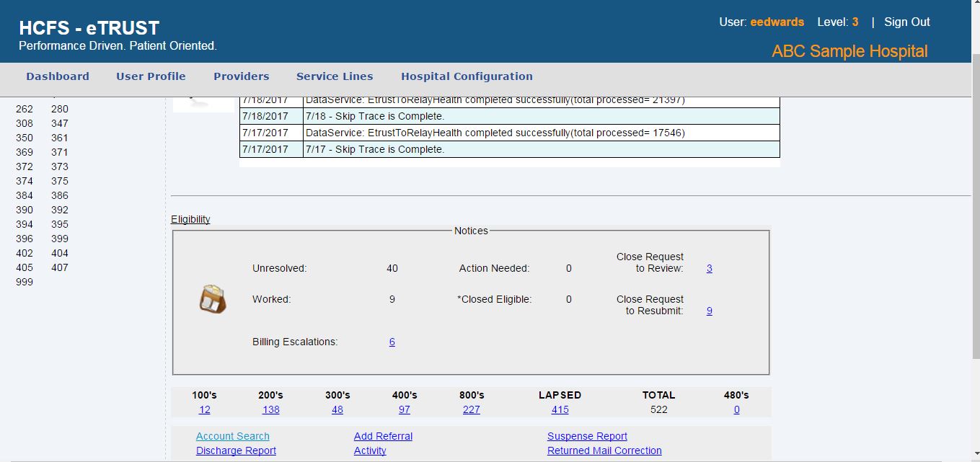The image size is (980, 462).
Task: Click the page's vertical scrollbar
Action: click(x=975, y=216)
